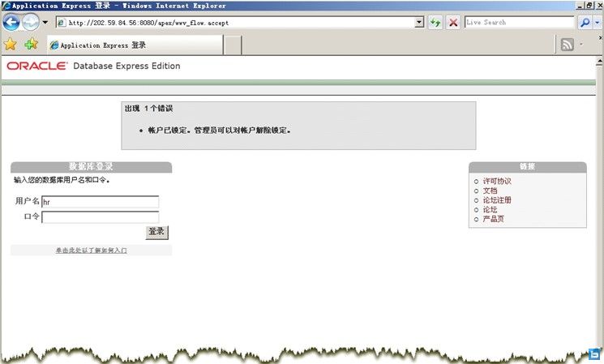Click the 出现 1 个错误 heading
The height and width of the screenshot is (364, 604).
point(148,109)
